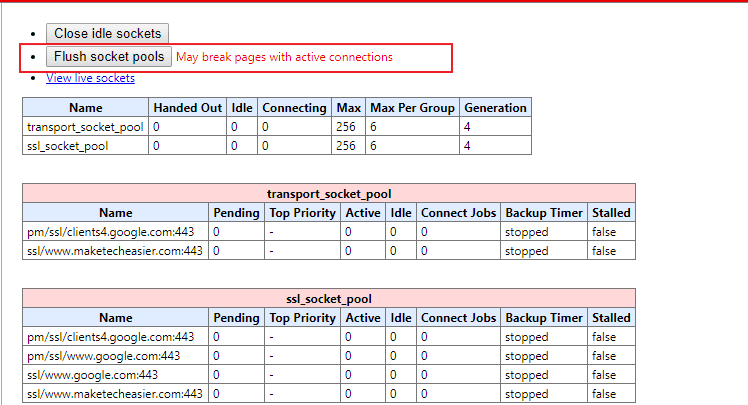748x405 pixels.
Task: Click Pending header in ssl_socket_pool table
Action: point(236,318)
